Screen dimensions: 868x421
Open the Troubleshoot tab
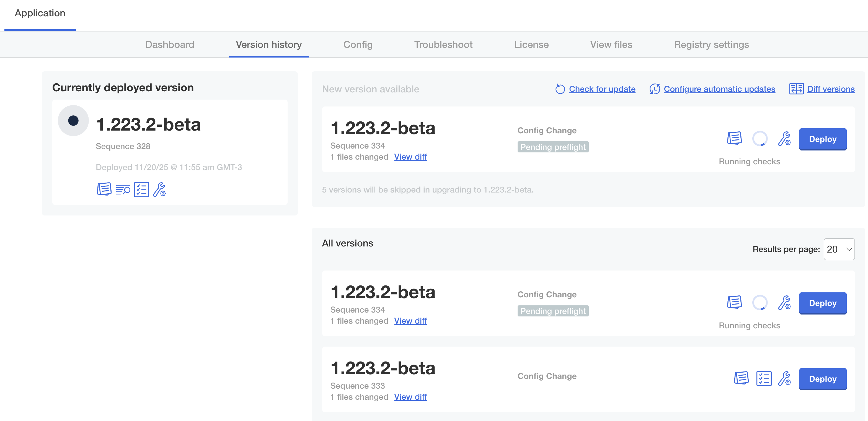[x=443, y=45]
